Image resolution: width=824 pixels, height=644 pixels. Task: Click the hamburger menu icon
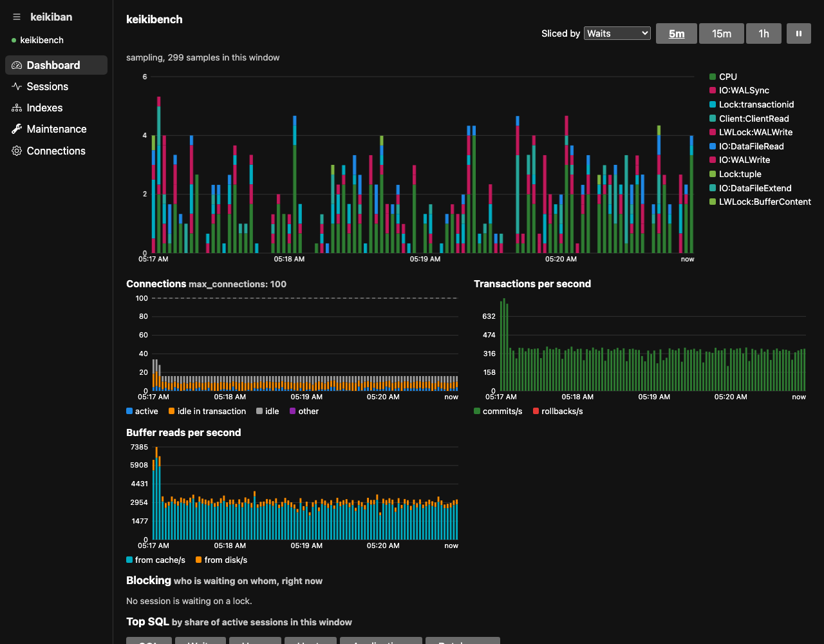[x=17, y=17]
